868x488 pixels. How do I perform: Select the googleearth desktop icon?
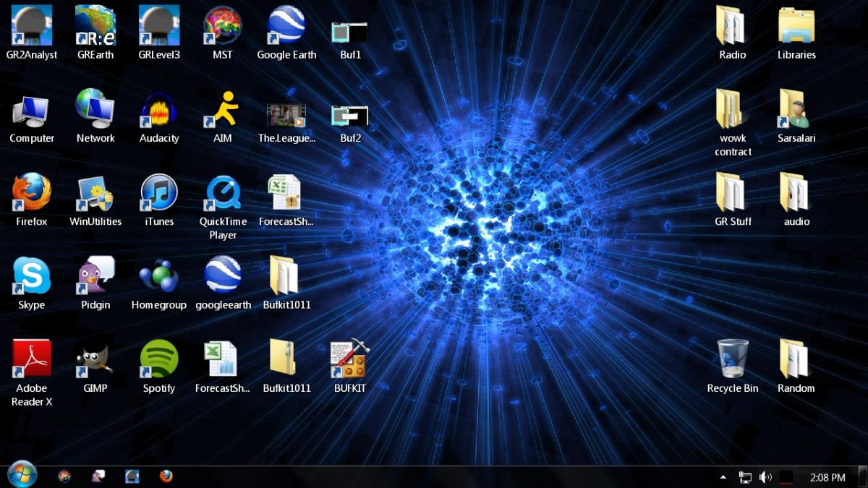[x=223, y=283]
